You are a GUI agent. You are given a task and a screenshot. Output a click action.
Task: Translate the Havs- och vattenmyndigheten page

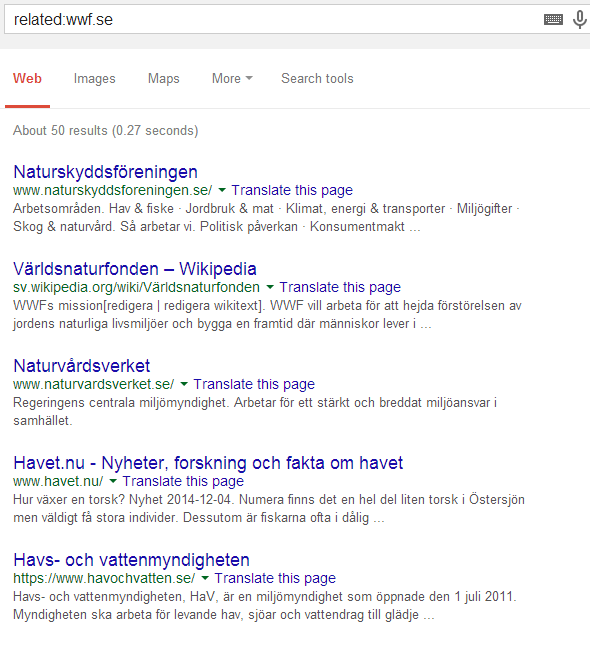click(275, 578)
